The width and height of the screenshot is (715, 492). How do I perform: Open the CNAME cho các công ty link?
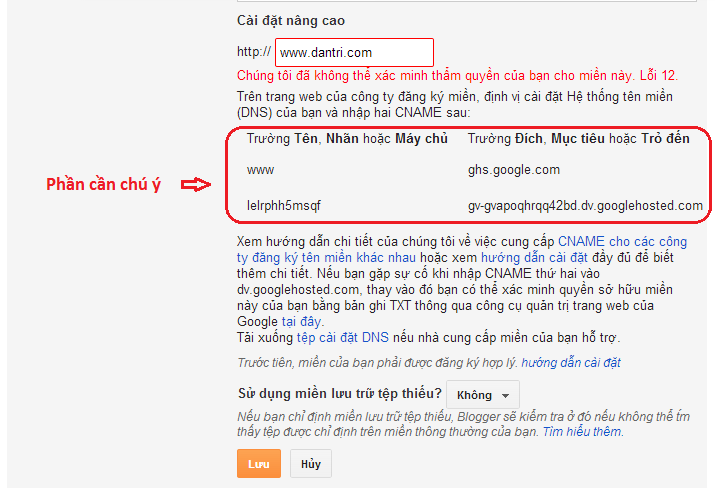coord(461,249)
